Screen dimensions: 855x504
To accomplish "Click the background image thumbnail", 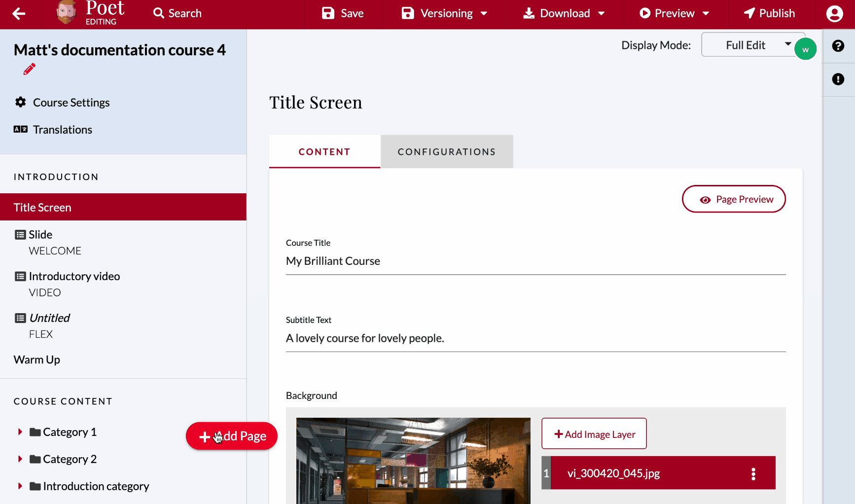I will [x=413, y=461].
